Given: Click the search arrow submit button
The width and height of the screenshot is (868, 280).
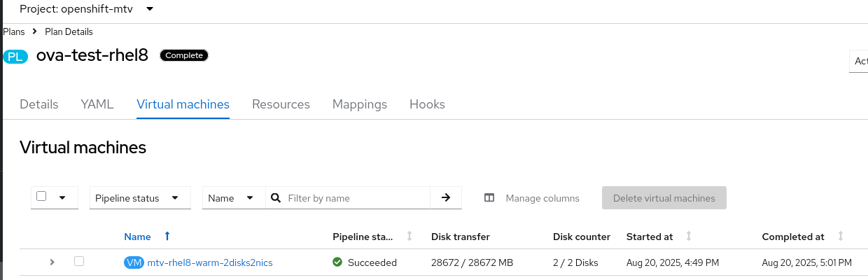Looking at the screenshot, I should tap(446, 198).
